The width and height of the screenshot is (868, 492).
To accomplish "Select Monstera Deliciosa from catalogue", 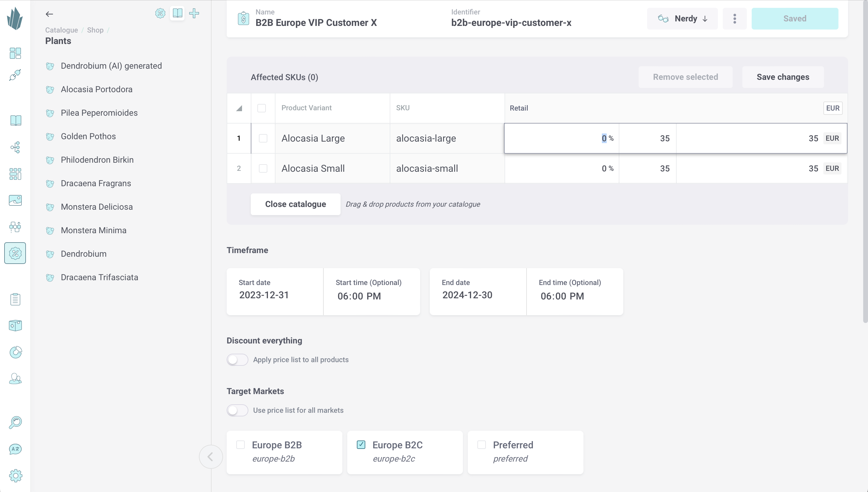I will [97, 207].
